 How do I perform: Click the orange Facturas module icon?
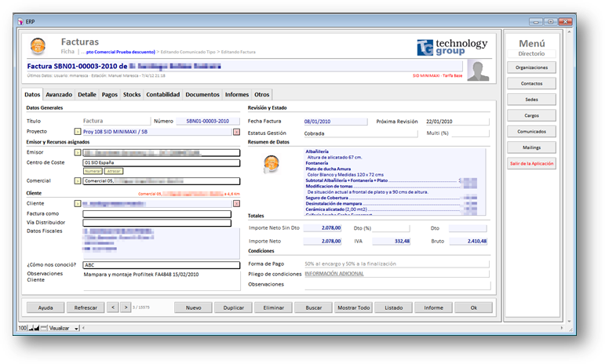[x=37, y=46]
